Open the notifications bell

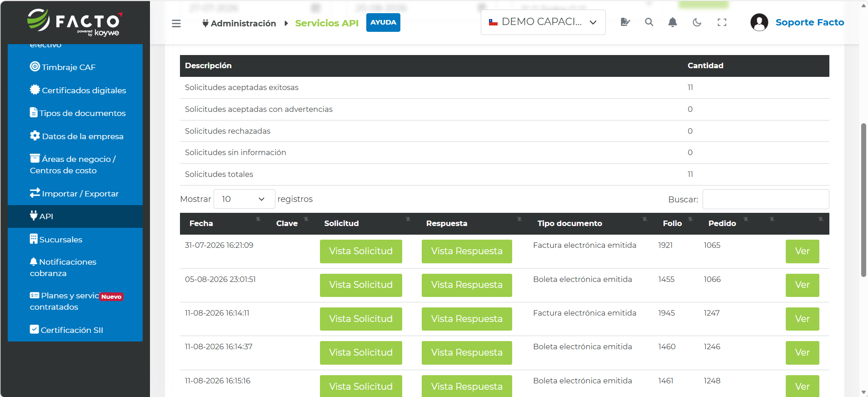click(673, 22)
